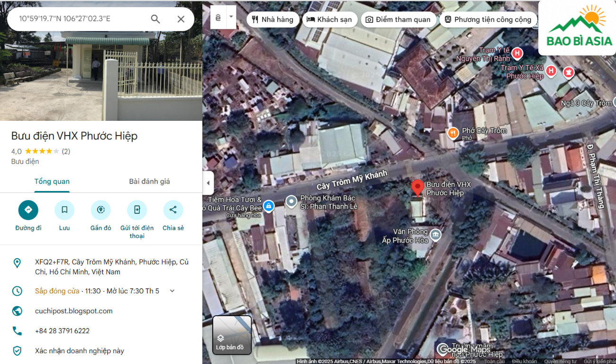Open cuchipost.blogspot.com website link
The image size is (616, 364).
coord(73,311)
